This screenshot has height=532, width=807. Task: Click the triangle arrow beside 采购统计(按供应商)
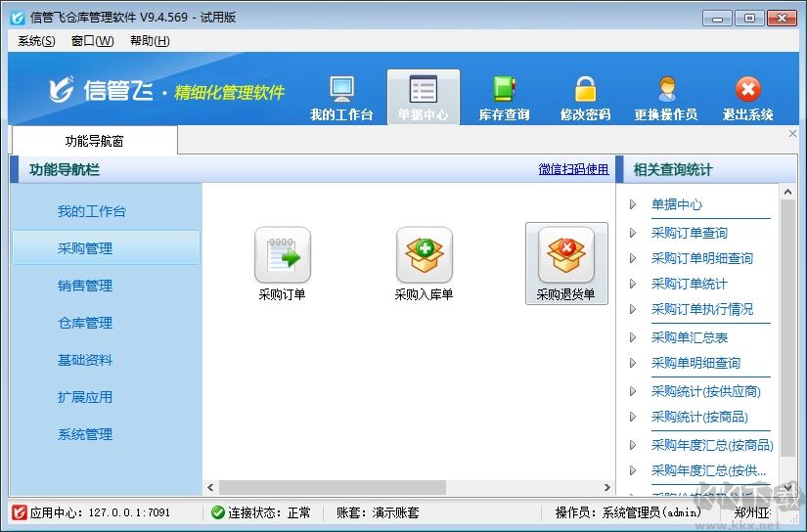pyautogui.click(x=633, y=391)
